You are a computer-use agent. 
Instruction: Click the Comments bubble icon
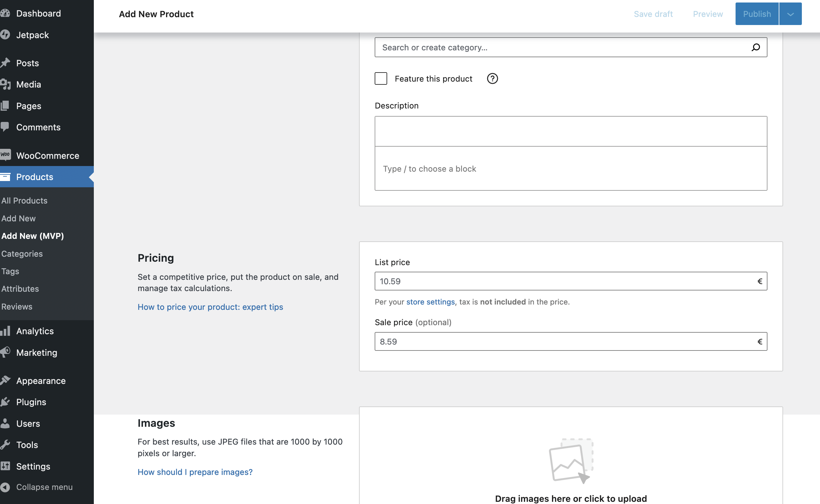pos(6,127)
